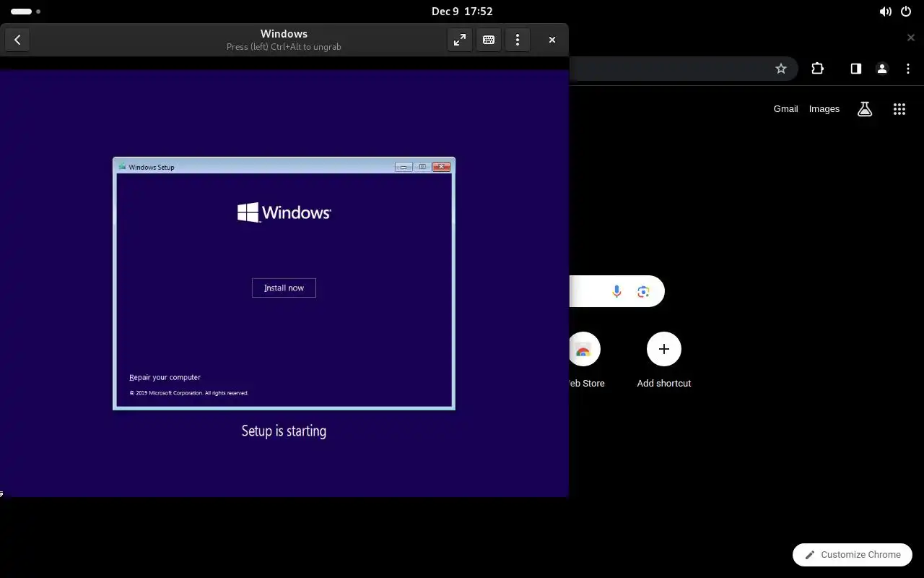Close Chrome window with X

click(910, 38)
